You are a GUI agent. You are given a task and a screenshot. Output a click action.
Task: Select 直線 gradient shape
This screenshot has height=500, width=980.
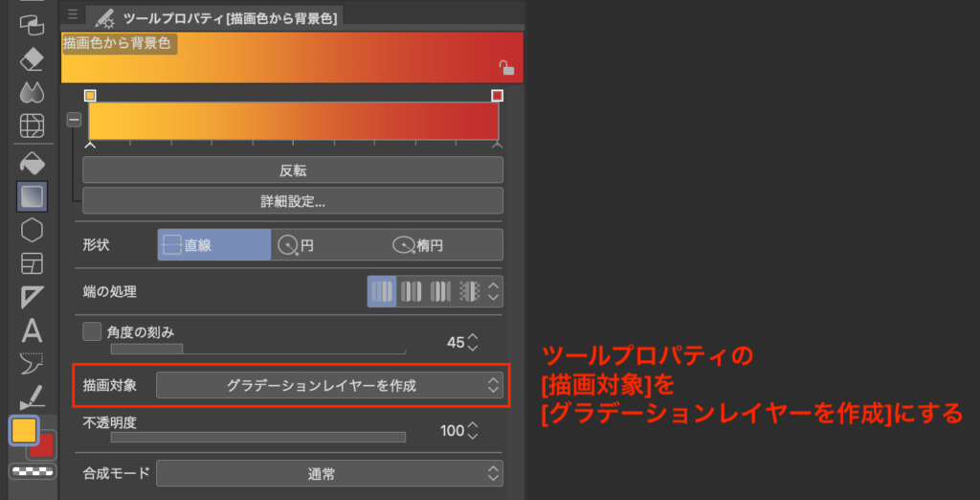point(214,244)
